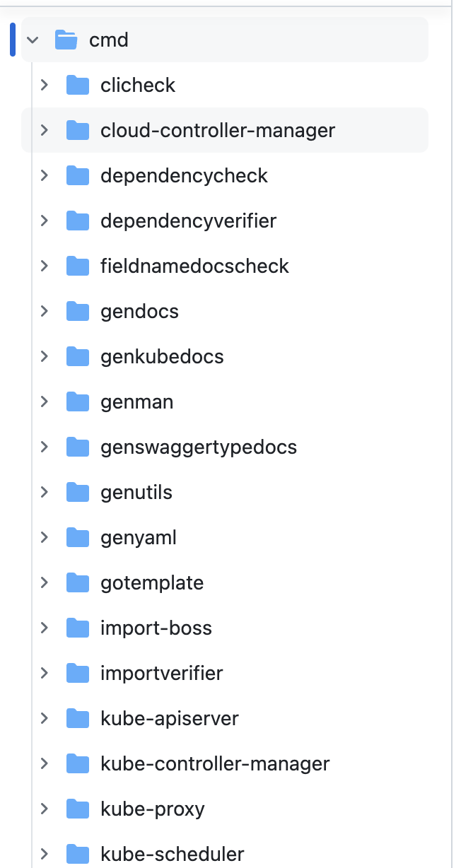Click the kube-proxy folder icon
This screenshot has height=868, width=461.
click(x=78, y=809)
